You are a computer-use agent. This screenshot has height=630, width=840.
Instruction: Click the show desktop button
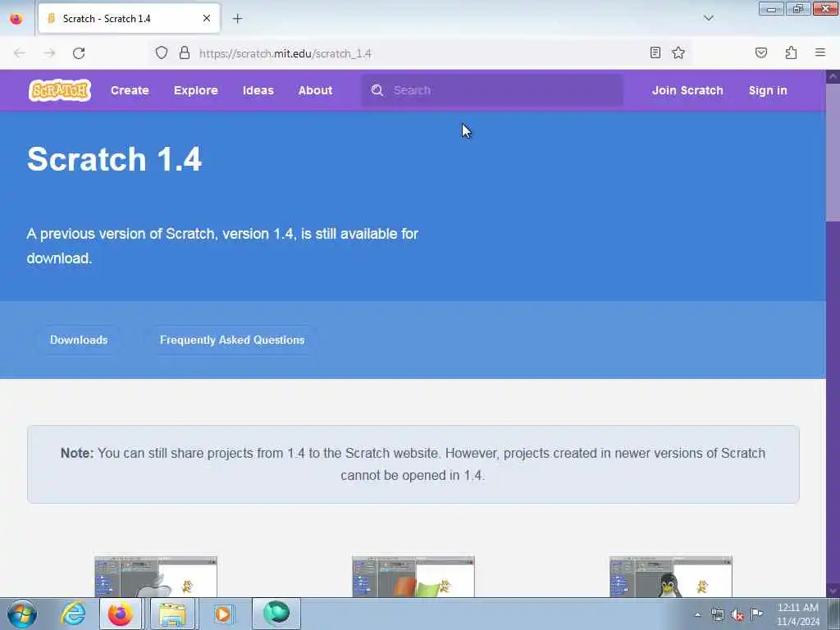[x=834, y=614]
